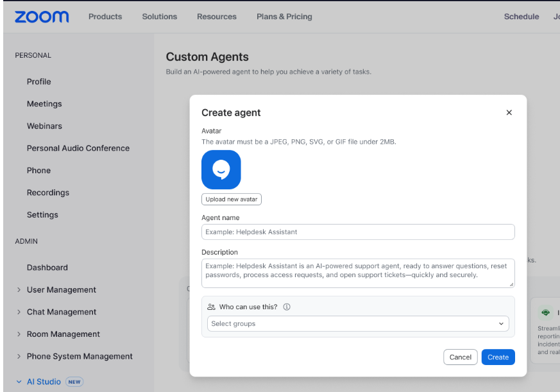The image size is (560, 392).
Task: Click the blue agent avatar image
Action: tap(221, 169)
